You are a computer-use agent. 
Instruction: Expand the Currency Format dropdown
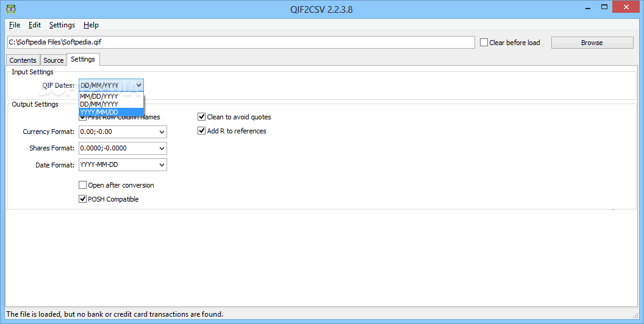(162, 132)
